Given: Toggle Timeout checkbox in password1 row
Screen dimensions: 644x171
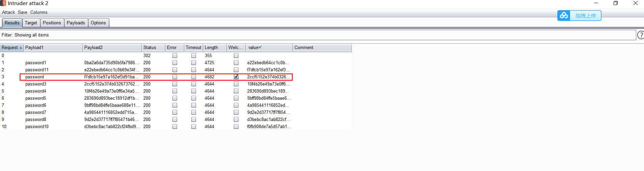Looking at the screenshot, I should click(194, 63).
